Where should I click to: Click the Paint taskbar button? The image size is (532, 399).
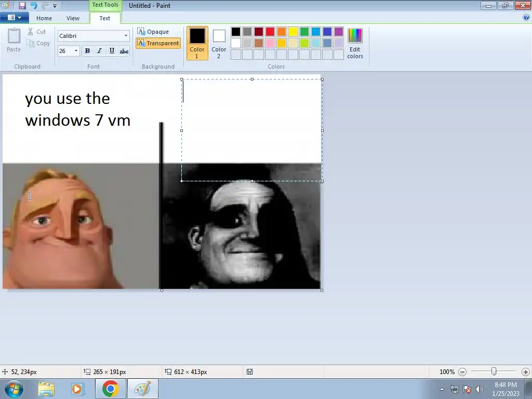[x=142, y=389]
